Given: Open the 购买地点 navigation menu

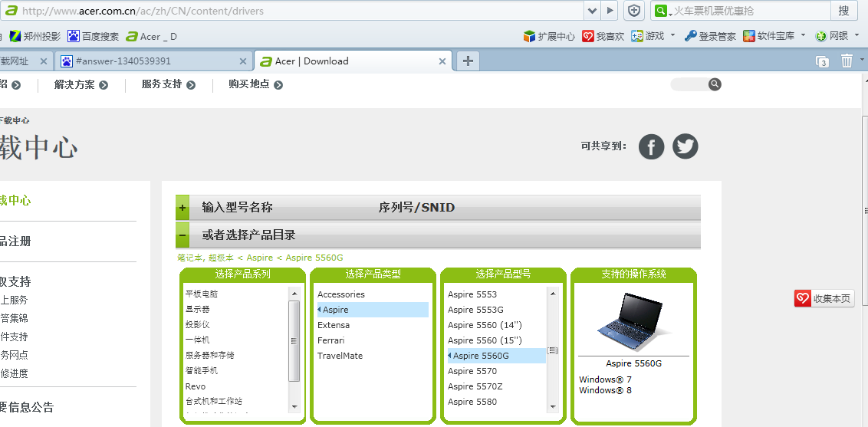Looking at the screenshot, I should (x=256, y=84).
